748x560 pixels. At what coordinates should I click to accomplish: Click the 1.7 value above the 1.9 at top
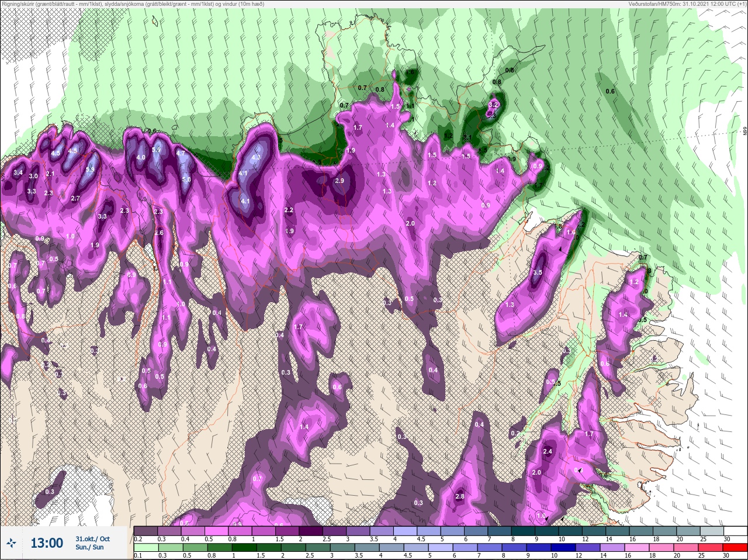point(358,127)
